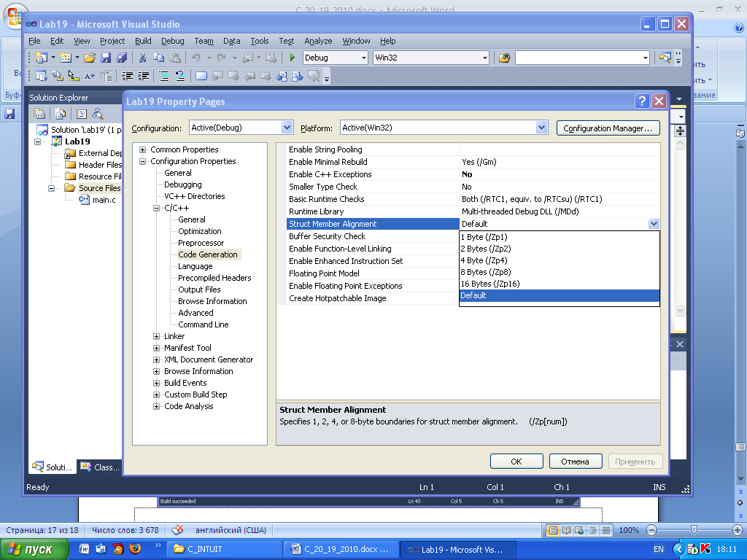
Task: Click the Find in Files icon
Action: coord(504,58)
